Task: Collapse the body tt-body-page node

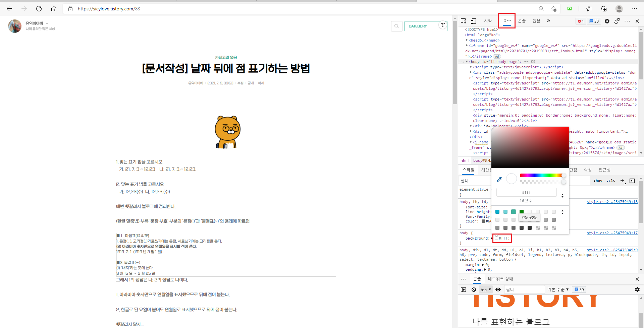Action: 467,62
